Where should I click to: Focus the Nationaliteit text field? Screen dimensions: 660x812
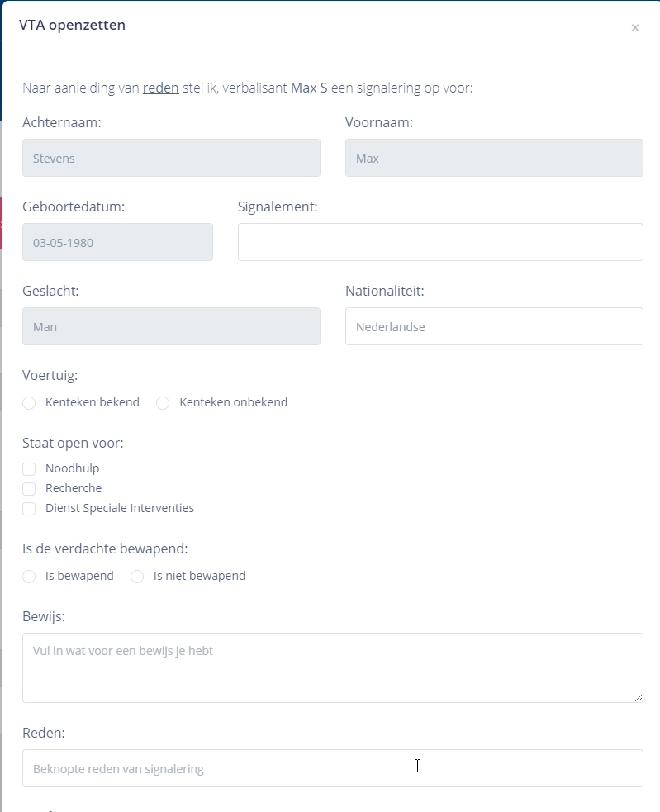tap(494, 326)
